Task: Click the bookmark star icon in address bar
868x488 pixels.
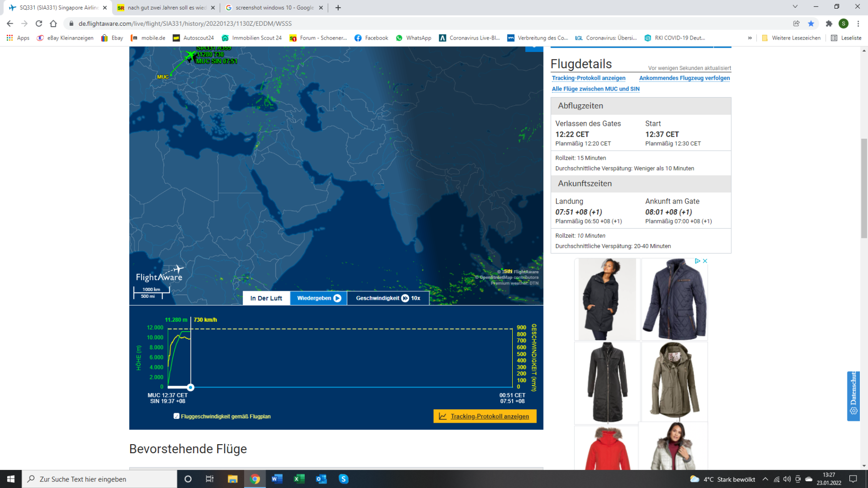Action: [x=811, y=23]
